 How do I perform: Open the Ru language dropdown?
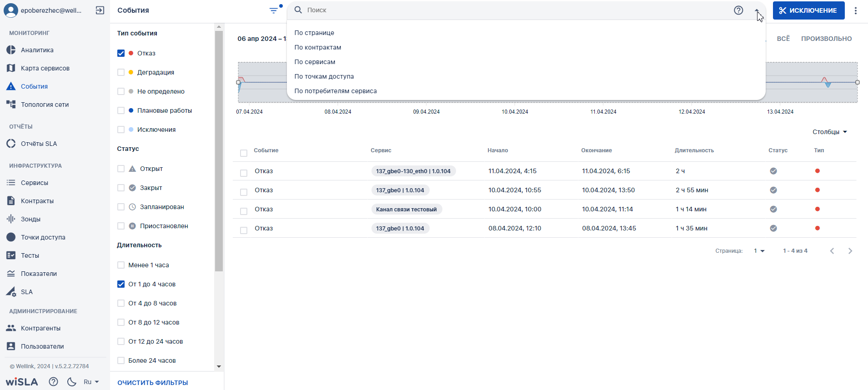pos(91,382)
